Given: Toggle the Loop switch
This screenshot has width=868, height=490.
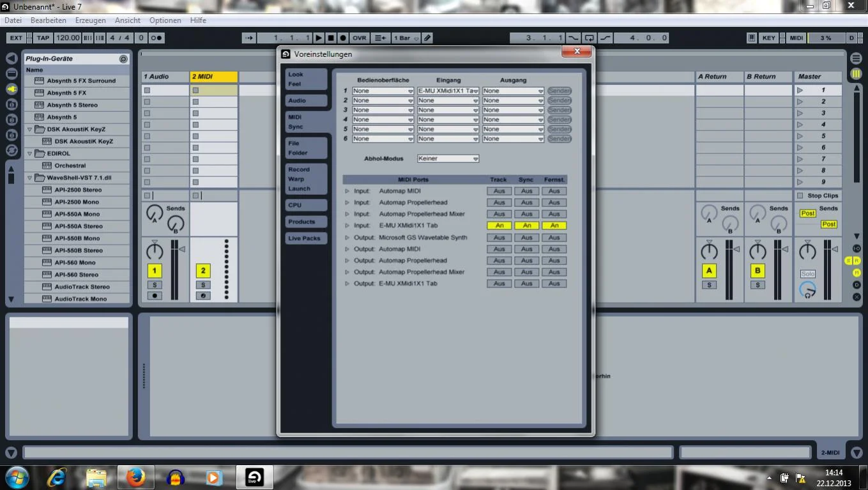Looking at the screenshot, I should click(589, 38).
